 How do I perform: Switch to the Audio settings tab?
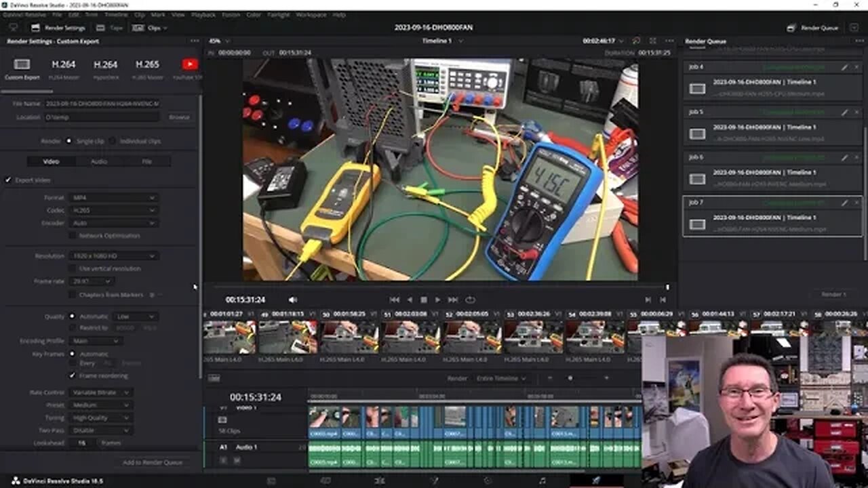[99, 161]
